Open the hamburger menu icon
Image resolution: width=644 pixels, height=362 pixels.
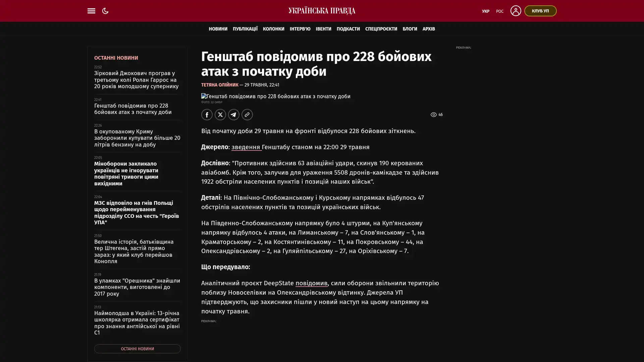coord(91,11)
